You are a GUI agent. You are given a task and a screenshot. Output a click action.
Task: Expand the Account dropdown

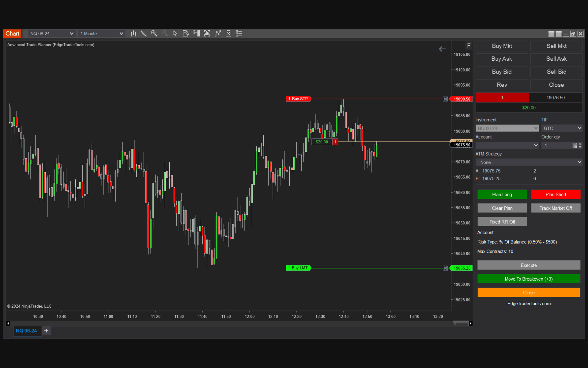(x=507, y=145)
